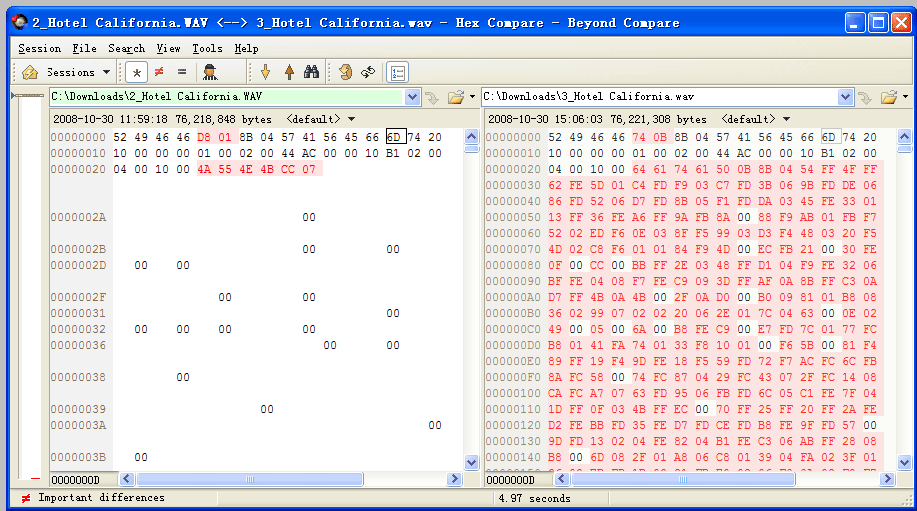
Task: Click left pane offset box 0000000D
Action: [84, 480]
